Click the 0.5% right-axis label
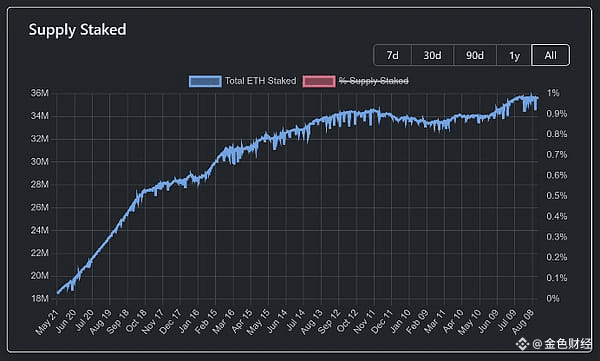600x361 pixels. [557, 196]
